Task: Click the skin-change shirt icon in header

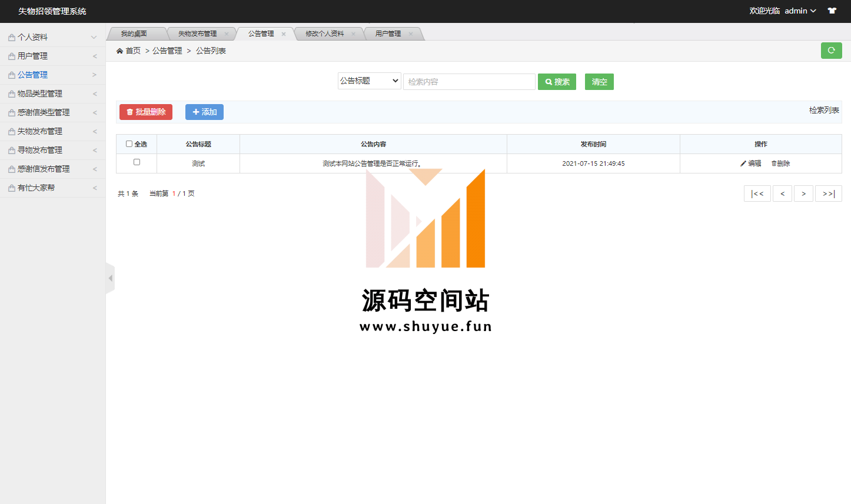Action: click(x=832, y=11)
